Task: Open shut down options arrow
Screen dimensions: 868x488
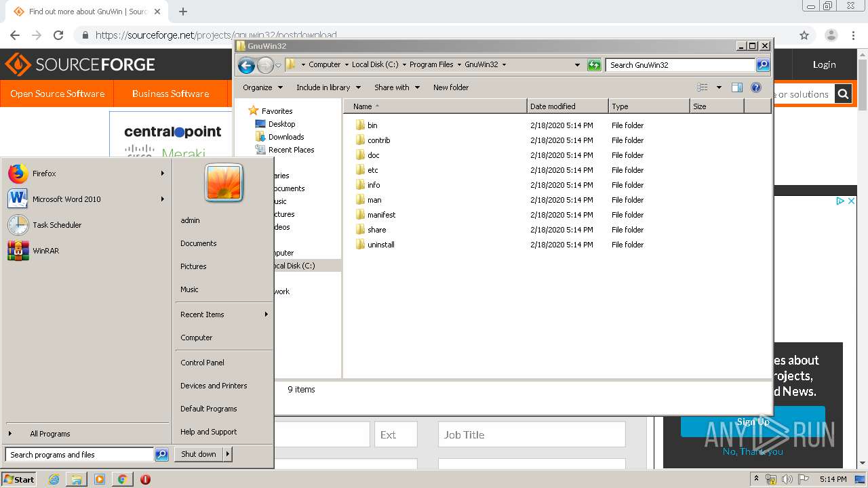Action: click(x=228, y=454)
